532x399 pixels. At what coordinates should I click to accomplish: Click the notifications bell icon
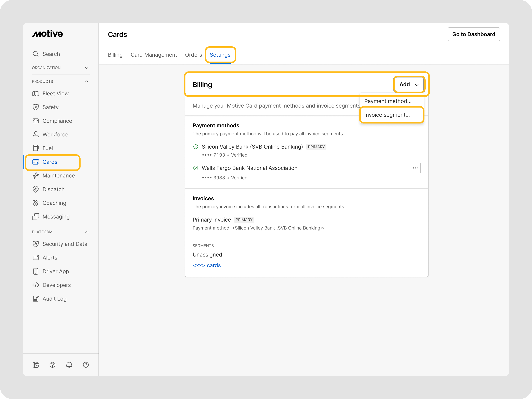point(69,365)
